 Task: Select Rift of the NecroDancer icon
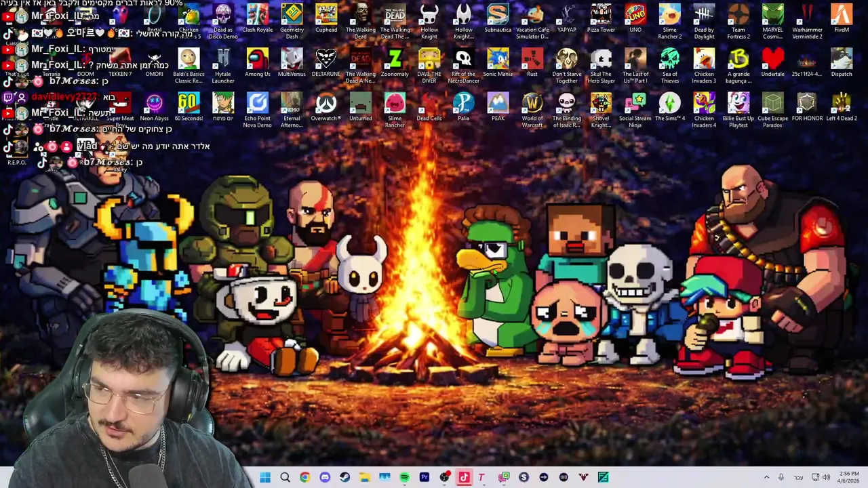[463, 66]
